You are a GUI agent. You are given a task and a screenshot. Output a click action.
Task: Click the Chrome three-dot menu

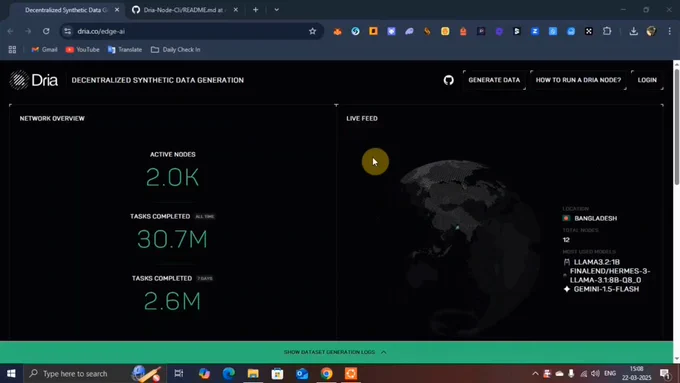(x=670, y=31)
